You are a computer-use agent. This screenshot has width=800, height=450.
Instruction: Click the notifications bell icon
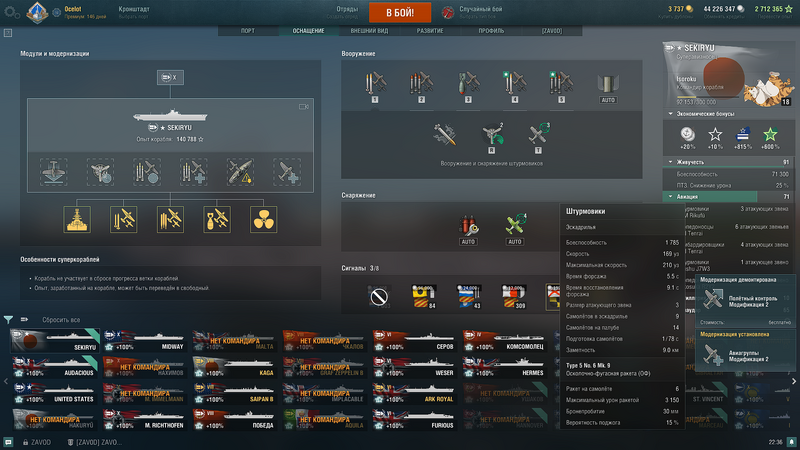791,442
